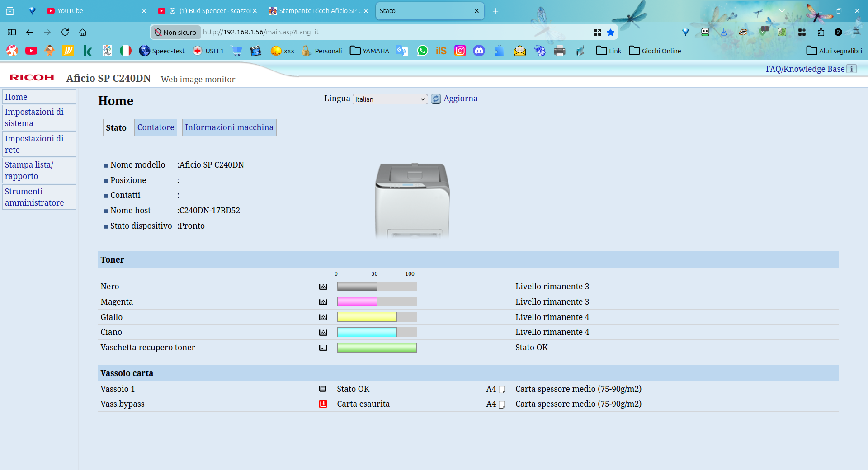Click the Non sicuro security badge
The width and height of the screenshot is (868, 470).
tap(175, 32)
